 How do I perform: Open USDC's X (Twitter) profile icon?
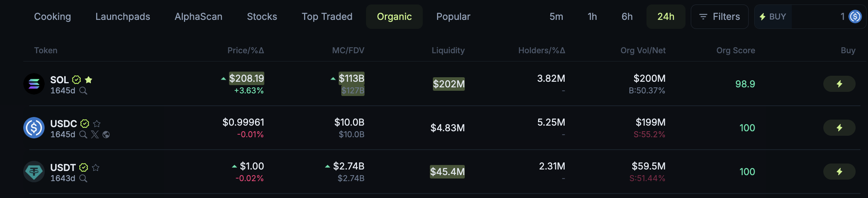[x=95, y=135]
